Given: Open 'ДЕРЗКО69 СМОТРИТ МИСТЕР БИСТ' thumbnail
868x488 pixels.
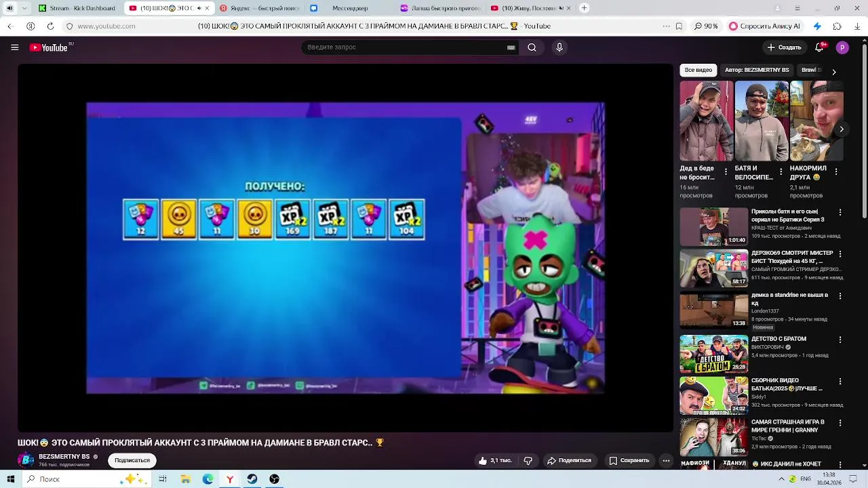Looking at the screenshot, I should pos(714,268).
